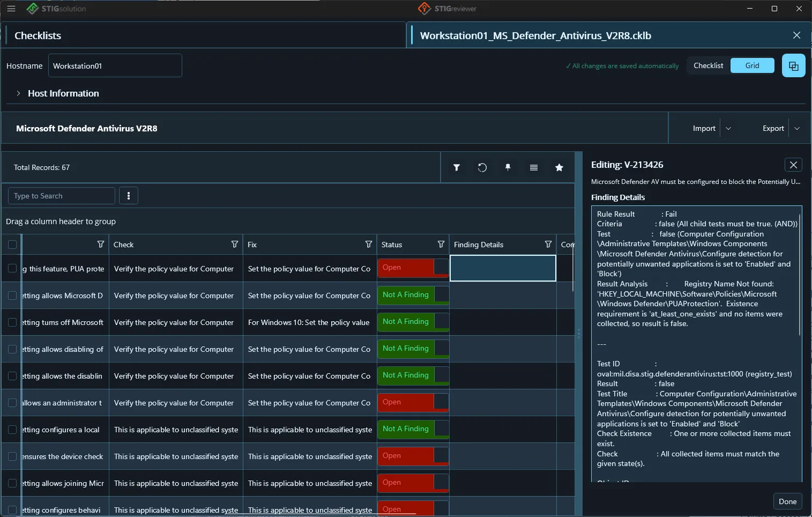Check the row 'g this feature, PUA prote'

tap(12, 268)
